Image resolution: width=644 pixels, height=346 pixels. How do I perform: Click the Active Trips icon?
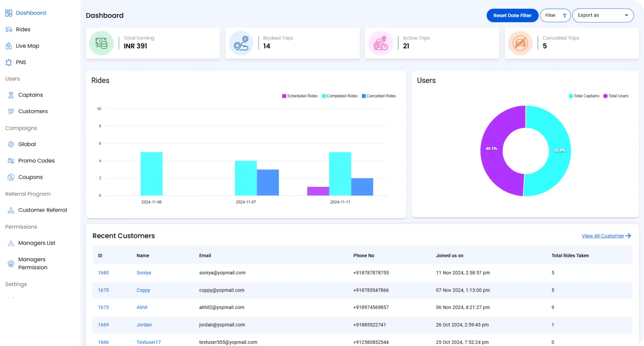pos(381,43)
